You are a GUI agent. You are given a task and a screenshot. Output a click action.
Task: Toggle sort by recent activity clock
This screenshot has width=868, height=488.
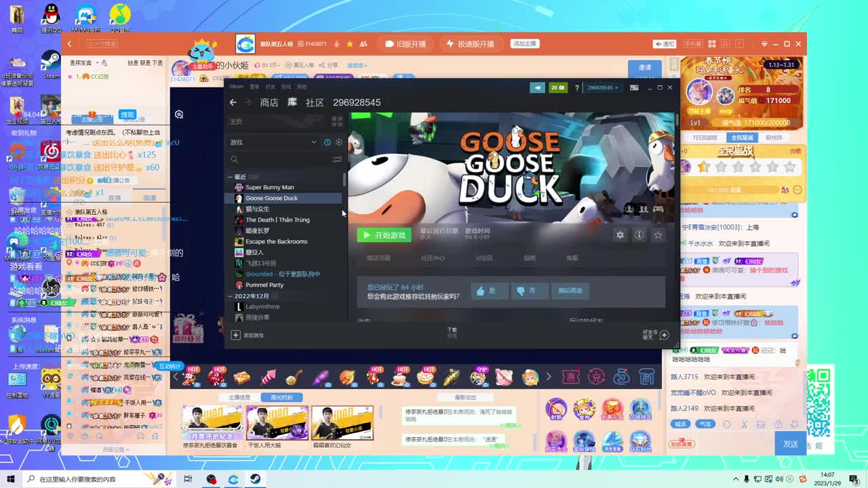pos(328,142)
